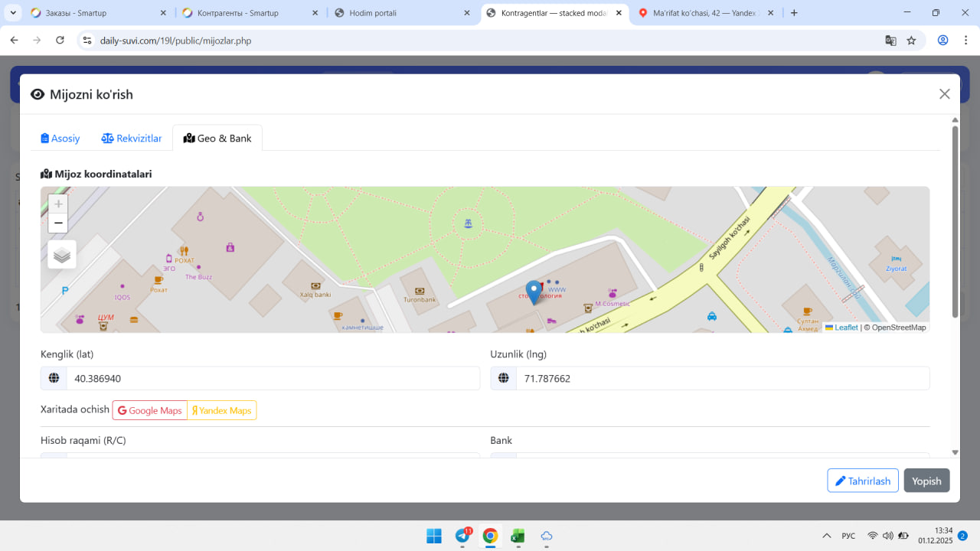Zoom in on the map

pos(58,204)
